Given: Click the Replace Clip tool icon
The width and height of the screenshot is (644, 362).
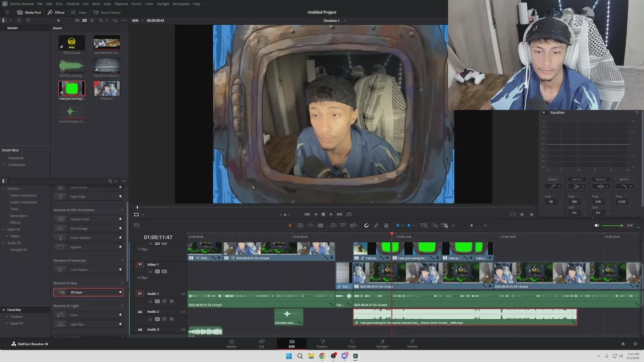Looking at the screenshot, I should 353,225.
